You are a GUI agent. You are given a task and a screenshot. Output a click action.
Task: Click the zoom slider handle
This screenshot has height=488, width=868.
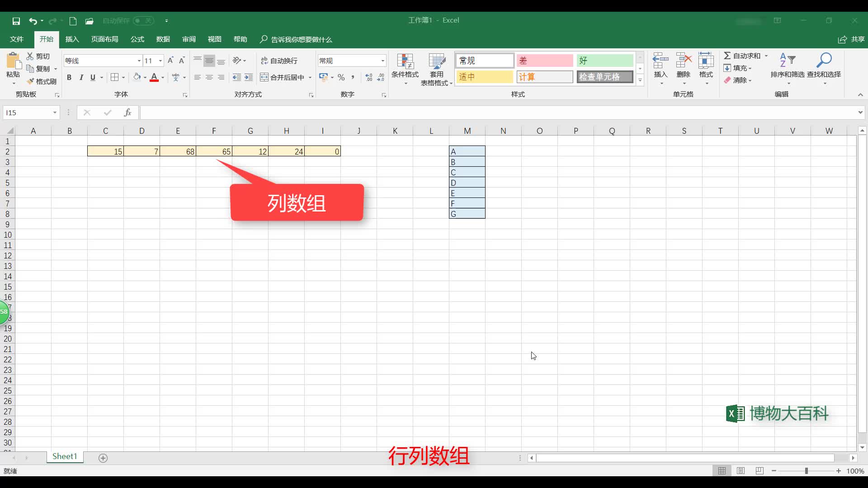point(806,471)
